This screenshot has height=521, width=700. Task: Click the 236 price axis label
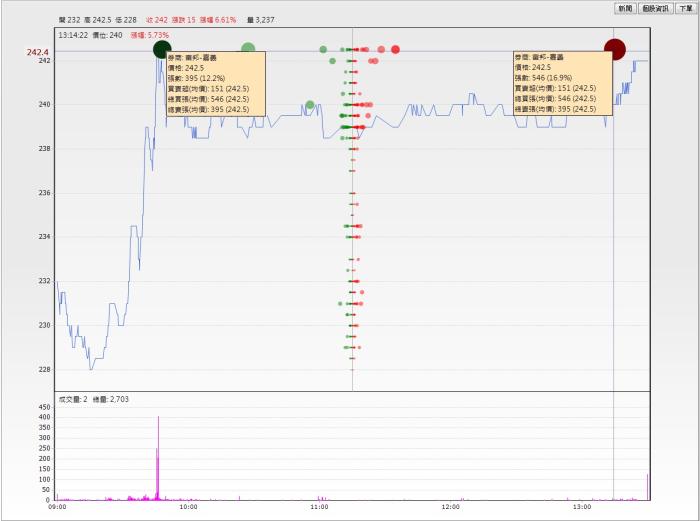point(44,193)
